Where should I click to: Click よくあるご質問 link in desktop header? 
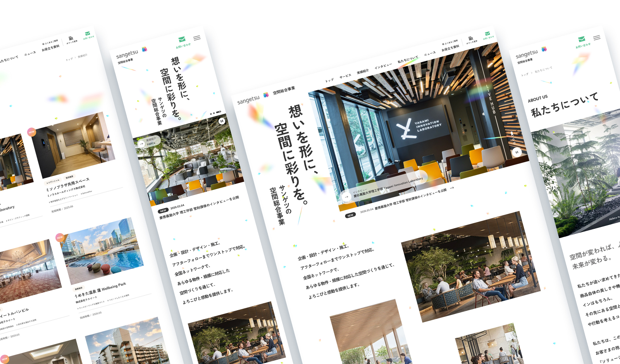(451, 42)
